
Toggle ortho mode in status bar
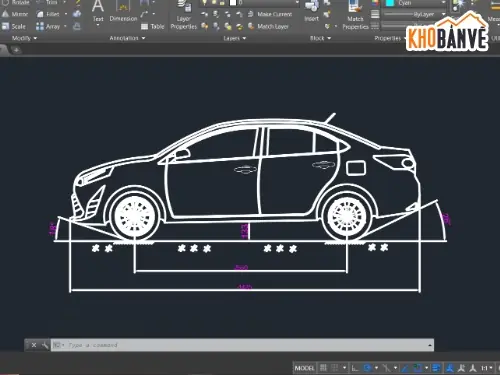point(355,368)
